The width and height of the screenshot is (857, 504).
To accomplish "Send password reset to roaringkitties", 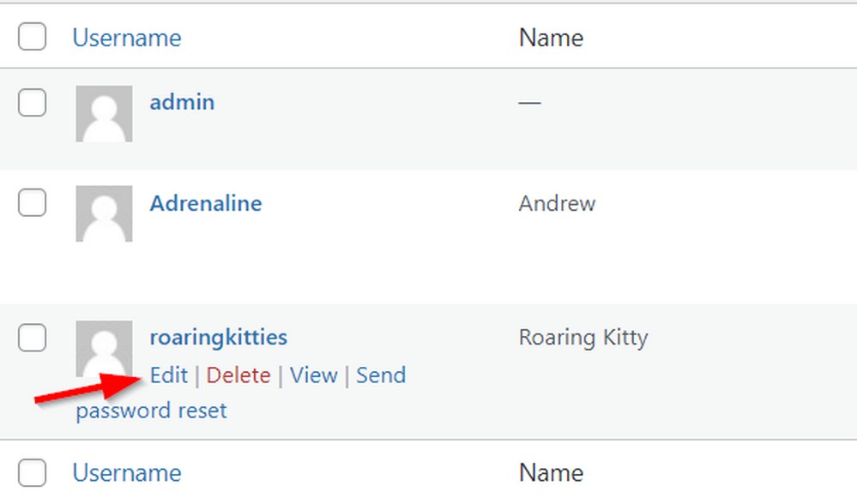I will (x=241, y=393).
